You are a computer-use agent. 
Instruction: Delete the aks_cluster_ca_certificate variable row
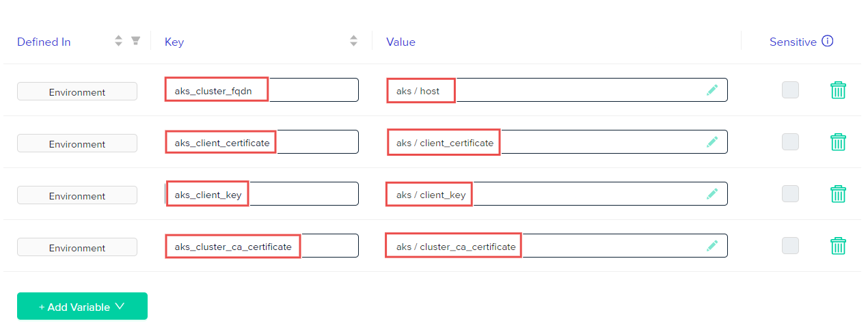pyautogui.click(x=838, y=246)
